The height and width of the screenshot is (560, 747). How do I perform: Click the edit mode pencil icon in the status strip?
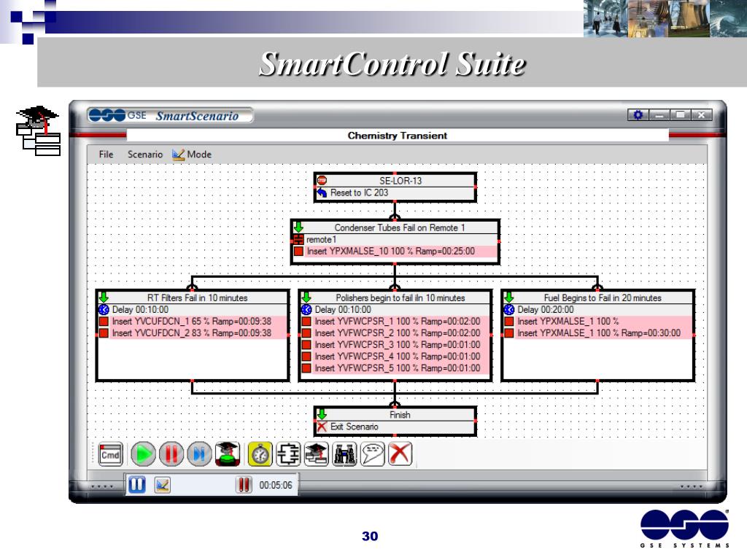[x=163, y=485]
